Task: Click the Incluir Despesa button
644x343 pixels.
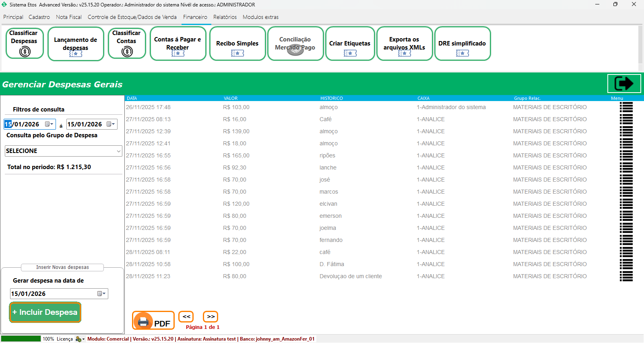Action: click(x=45, y=312)
